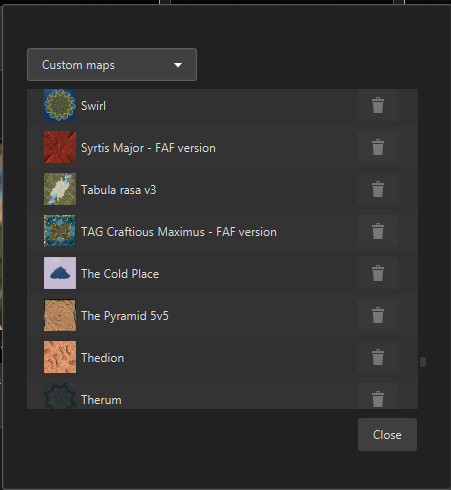Delete the Swirl map using its trash icon
The height and width of the screenshot is (490, 451).
(x=378, y=105)
